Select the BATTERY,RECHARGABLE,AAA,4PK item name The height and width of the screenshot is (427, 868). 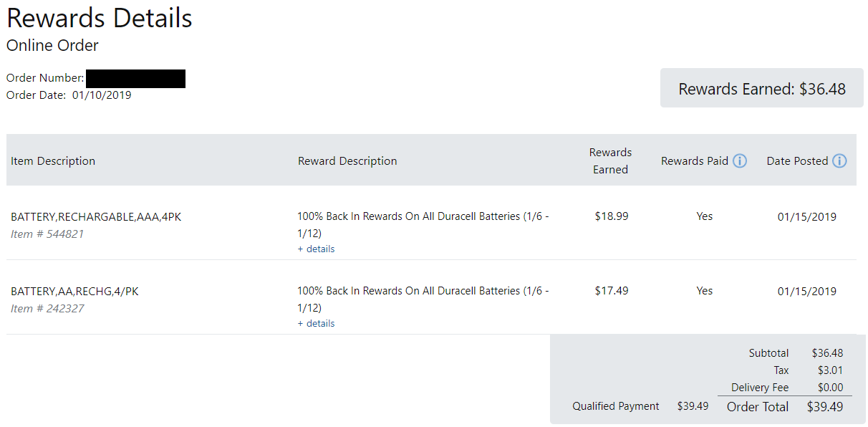pyautogui.click(x=96, y=217)
